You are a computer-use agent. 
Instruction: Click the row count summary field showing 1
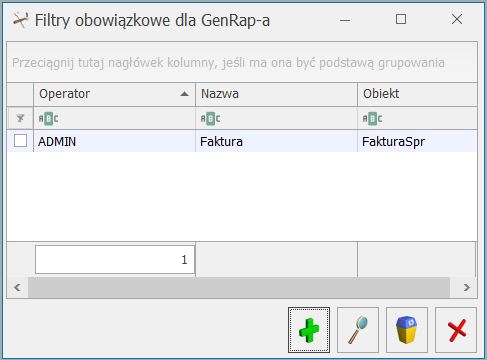click(x=115, y=260)
